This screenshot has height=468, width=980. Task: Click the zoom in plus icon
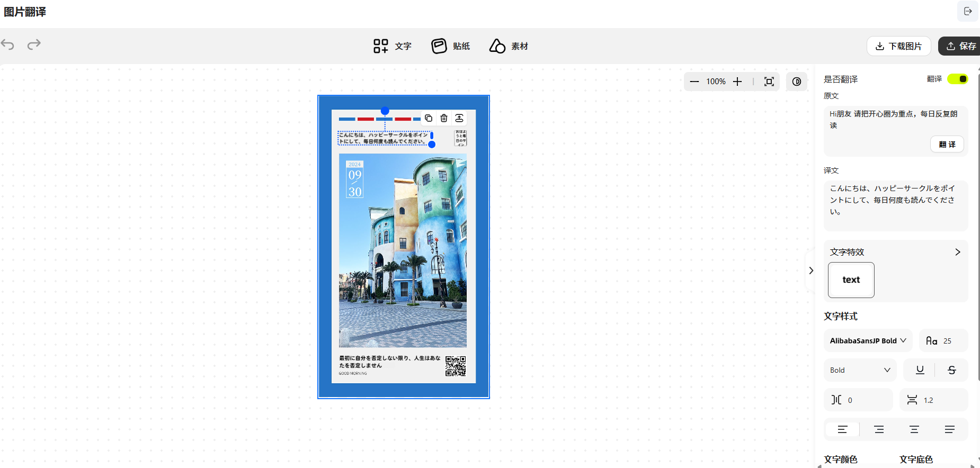point(737,82)
